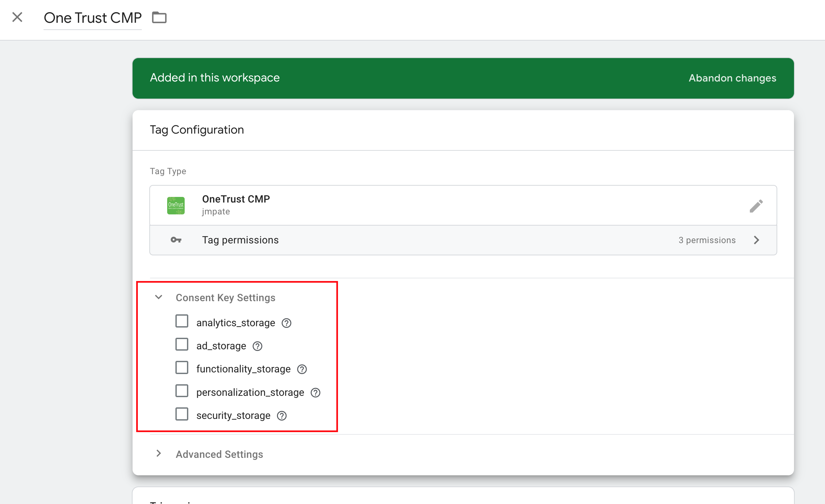Open help icon next to functionality_storage
825x504 pixels.
(302, 369)
